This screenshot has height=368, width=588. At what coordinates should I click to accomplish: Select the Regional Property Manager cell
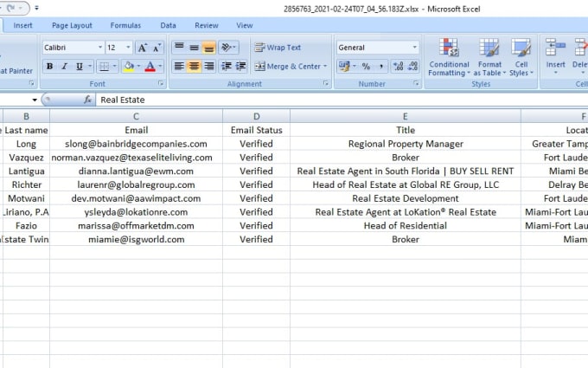(406, 144)
